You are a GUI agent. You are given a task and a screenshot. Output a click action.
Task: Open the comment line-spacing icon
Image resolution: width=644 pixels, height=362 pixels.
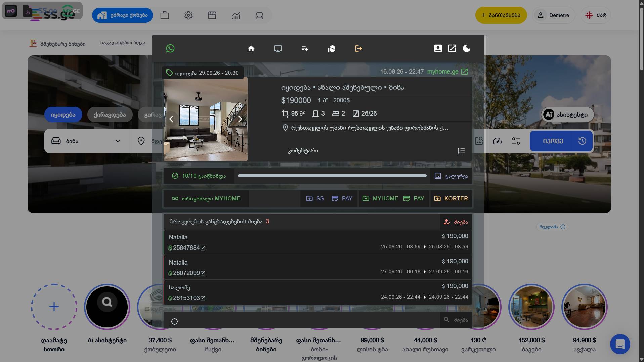coord(461,151)
